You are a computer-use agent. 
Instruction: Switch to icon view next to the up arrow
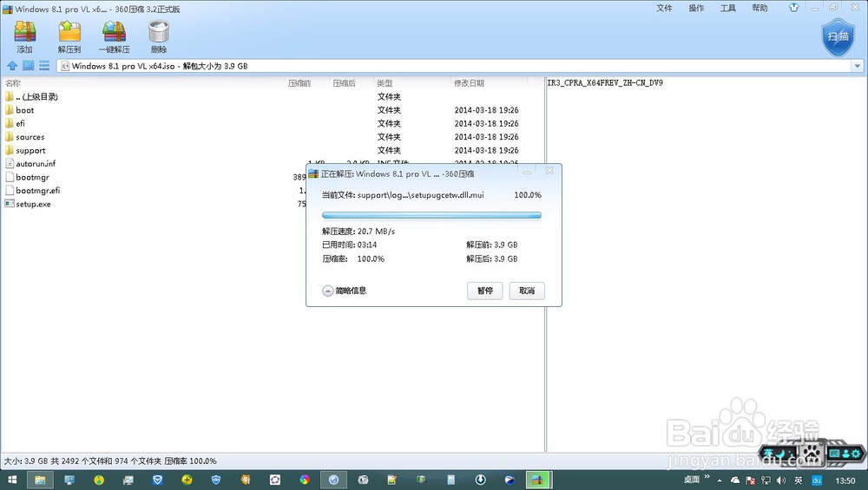[29, 66]
